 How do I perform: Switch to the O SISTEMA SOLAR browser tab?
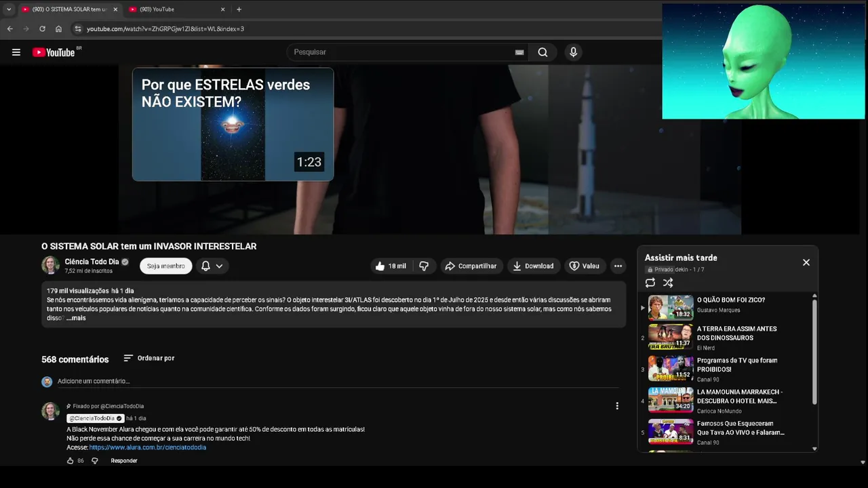pos(68,9)
